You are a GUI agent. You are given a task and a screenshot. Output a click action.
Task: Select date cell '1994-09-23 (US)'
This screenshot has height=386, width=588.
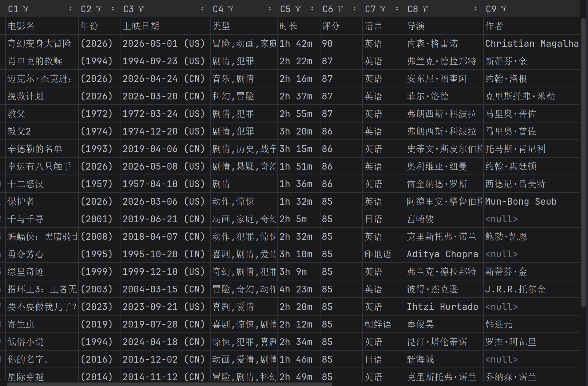[x=165, y=61]
